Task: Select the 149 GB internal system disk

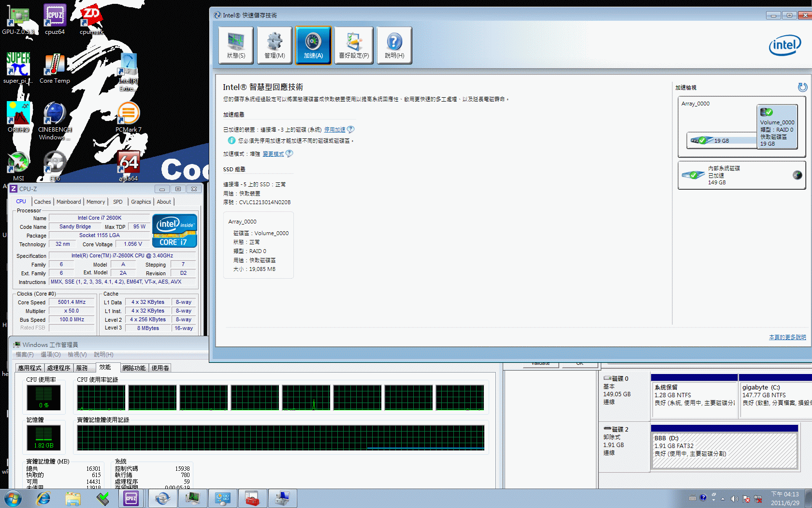Action: point(741,175)
